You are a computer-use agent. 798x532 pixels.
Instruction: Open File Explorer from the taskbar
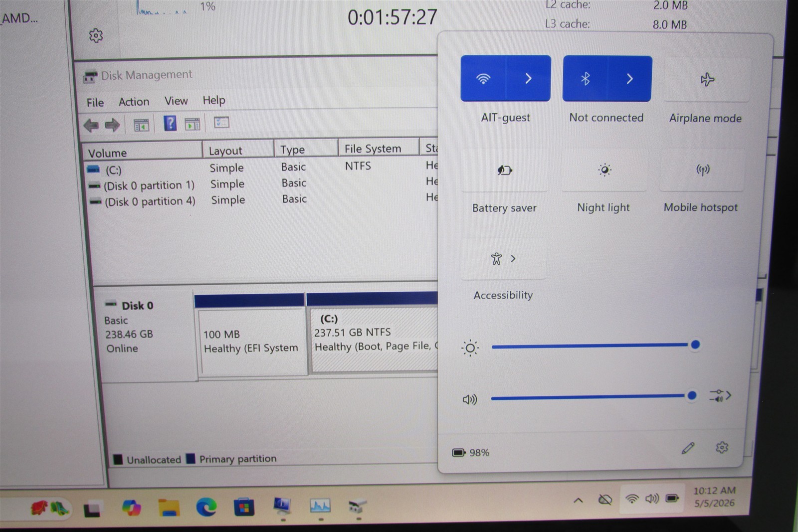click(x=169, y=508)
